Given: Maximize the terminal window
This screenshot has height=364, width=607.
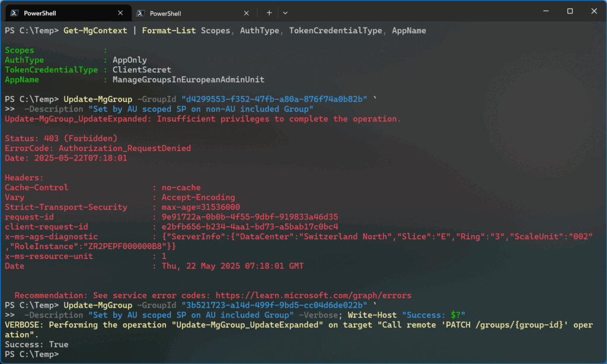Looking at the screenshot, I should (x=570, y=11).
